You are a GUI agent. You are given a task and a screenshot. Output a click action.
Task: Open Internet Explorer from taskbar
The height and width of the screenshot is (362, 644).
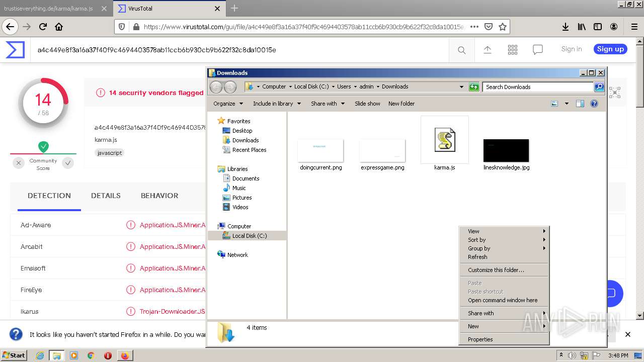click(40, 355)
